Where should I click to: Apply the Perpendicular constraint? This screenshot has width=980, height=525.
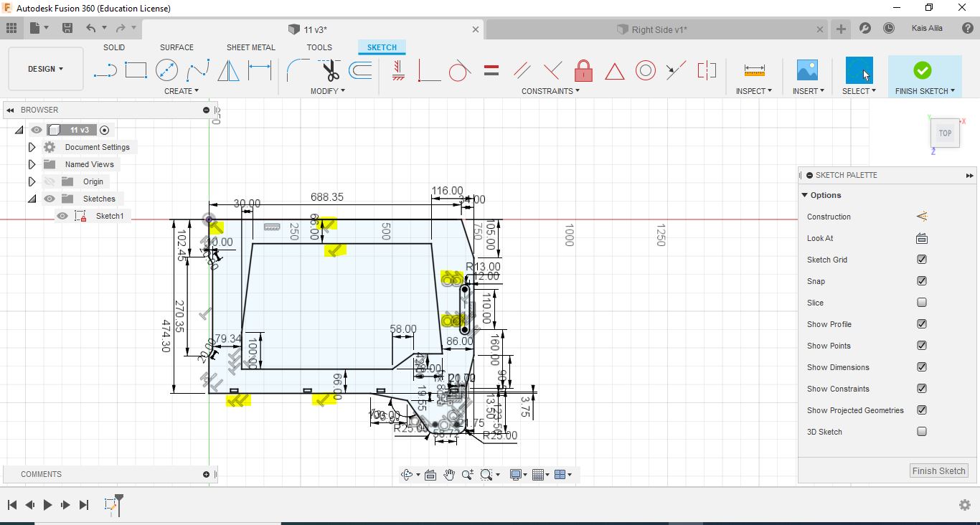[x=552, y=70]
